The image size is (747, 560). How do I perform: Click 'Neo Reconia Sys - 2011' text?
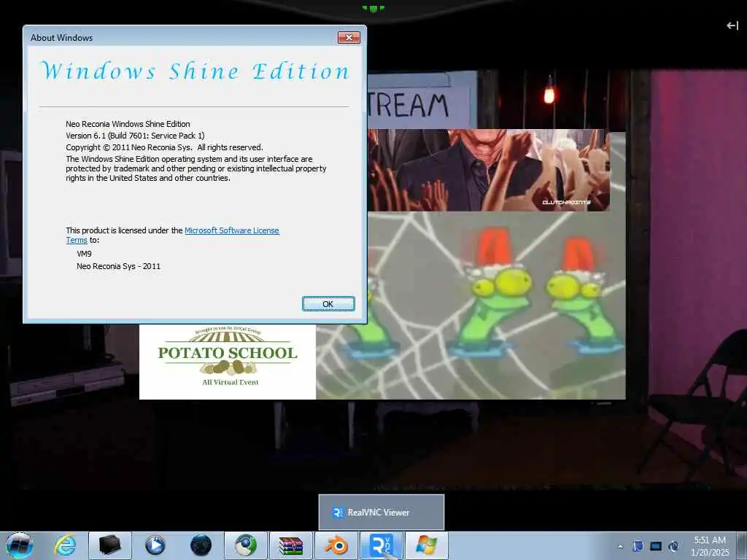(x=119, y=266)
